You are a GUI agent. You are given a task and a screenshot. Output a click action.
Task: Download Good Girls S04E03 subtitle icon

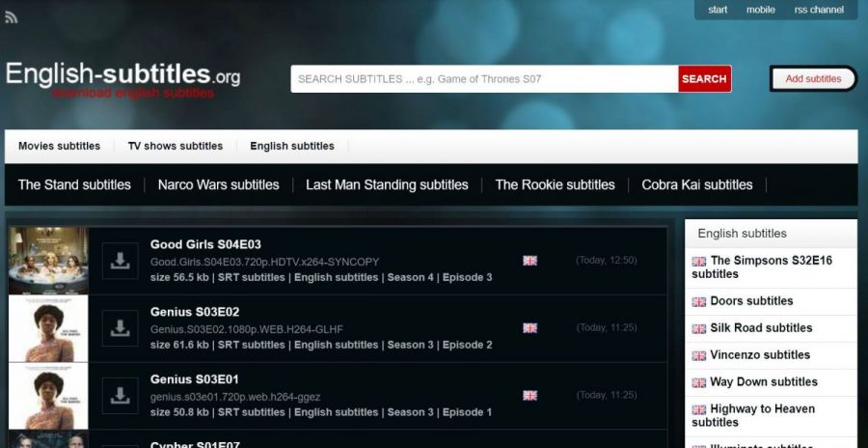(x=121, y=261)
